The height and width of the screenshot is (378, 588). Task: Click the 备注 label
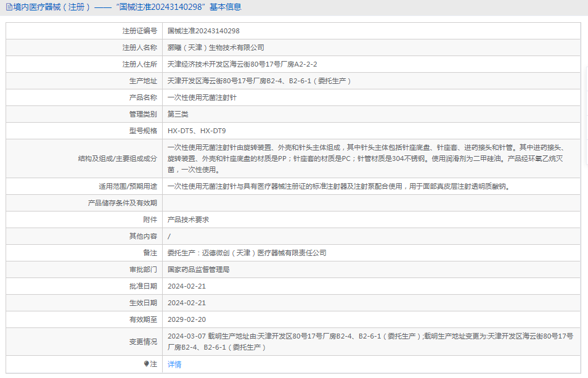pos(150,253)
